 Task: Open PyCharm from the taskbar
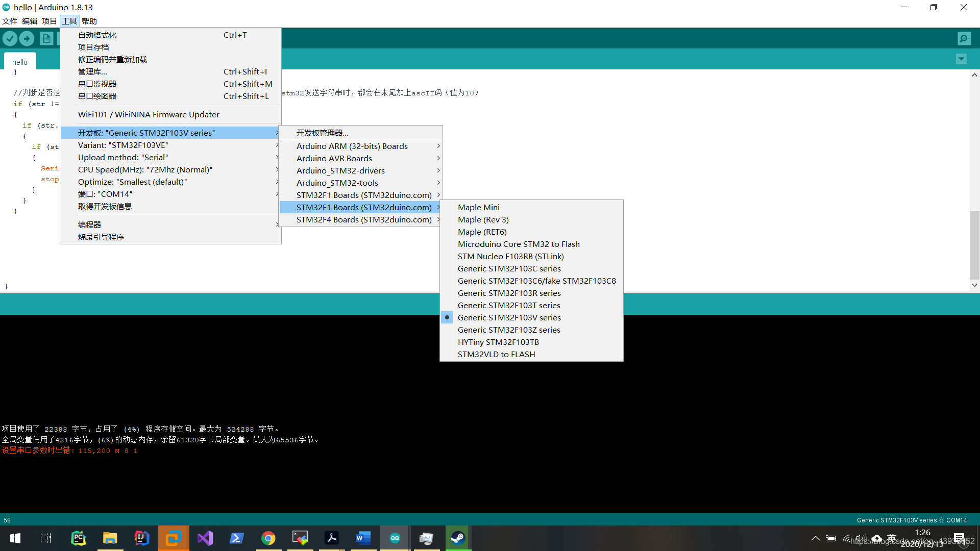[x=78, y=538]
